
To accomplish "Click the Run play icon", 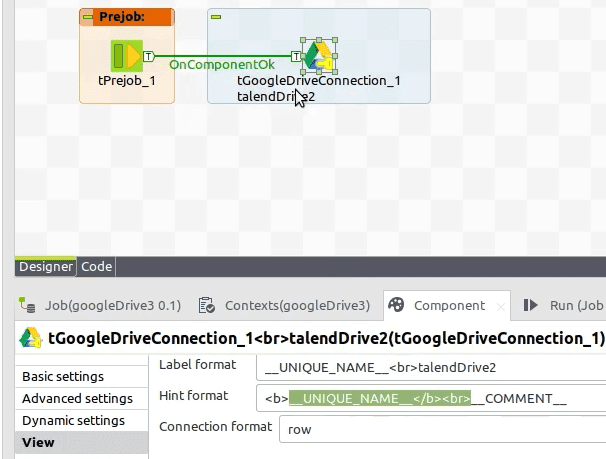I will coord(531,305).
